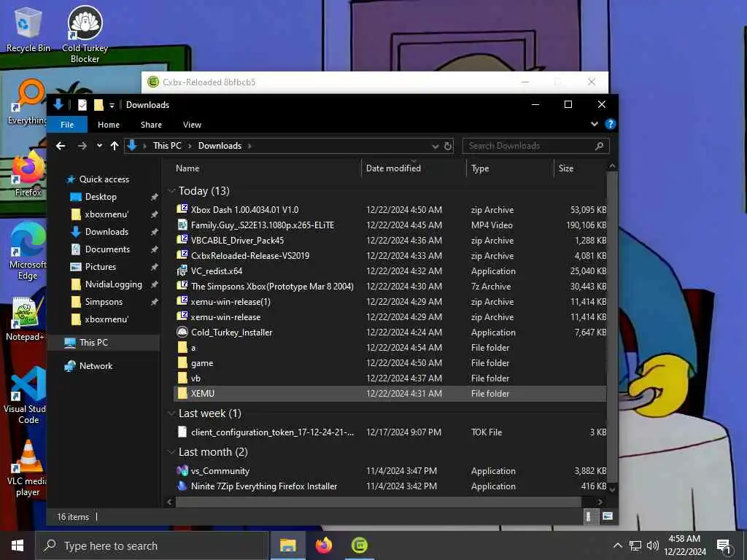Launch Microsoft Edge desktop shortcut
The height and width of the screenshot is (560, 747).
click(28, 252)
